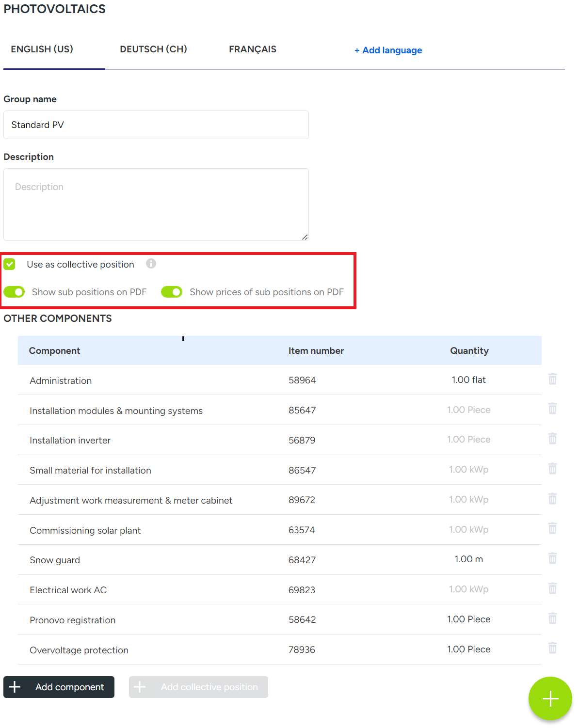Delete the Pronovo registration row

[x=552, y=619]
